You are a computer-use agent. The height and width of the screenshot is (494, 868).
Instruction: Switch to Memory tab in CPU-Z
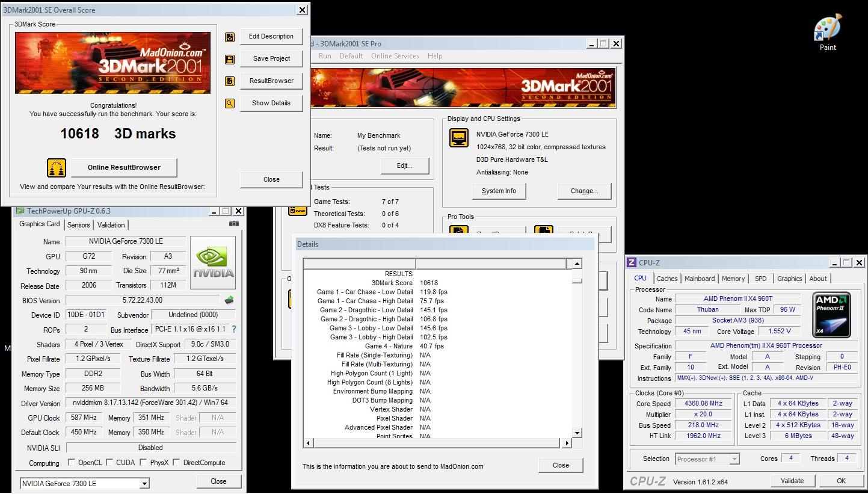point(733,279)
